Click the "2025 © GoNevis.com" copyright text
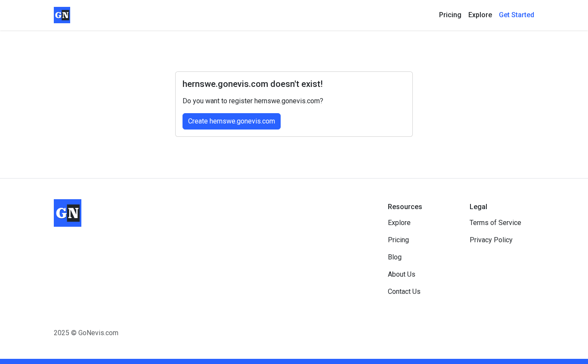The width and height of the screenshot is (588, 364). 86,333
